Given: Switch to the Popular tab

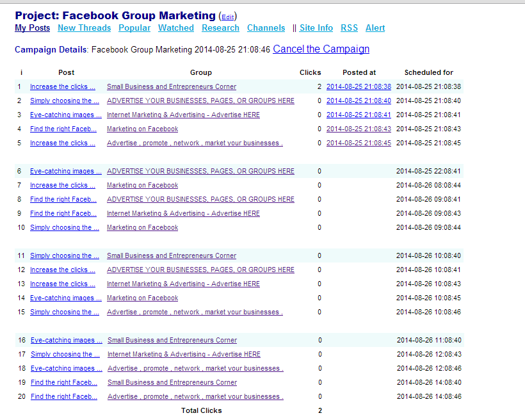Looking at the screenshot, I should click(134, 28).
